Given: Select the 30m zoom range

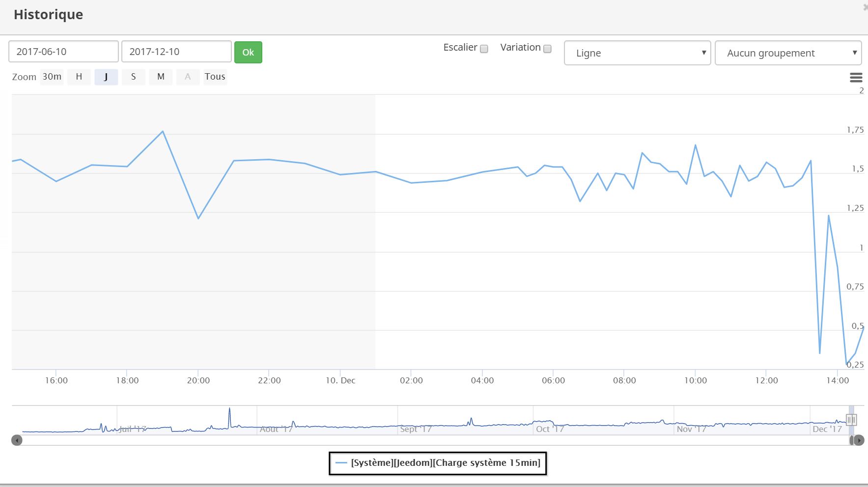Looking at the screenshot, I should pos(52,77).
